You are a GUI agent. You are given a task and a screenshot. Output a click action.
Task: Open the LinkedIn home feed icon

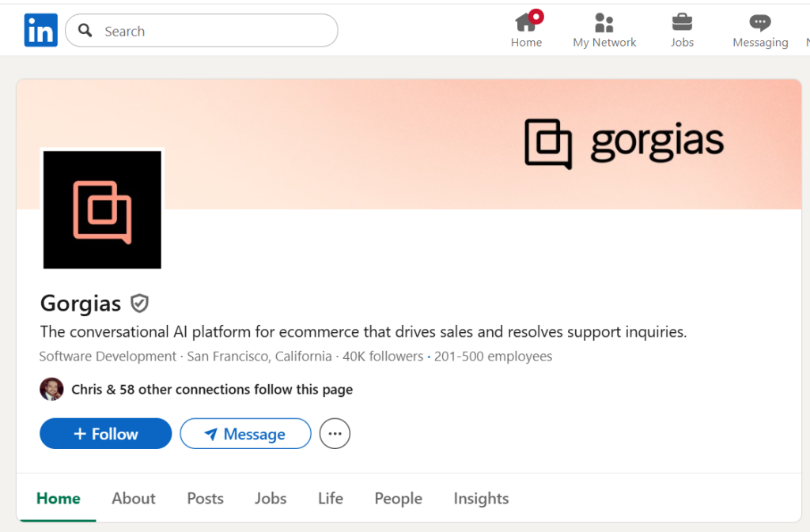[525, 24]
